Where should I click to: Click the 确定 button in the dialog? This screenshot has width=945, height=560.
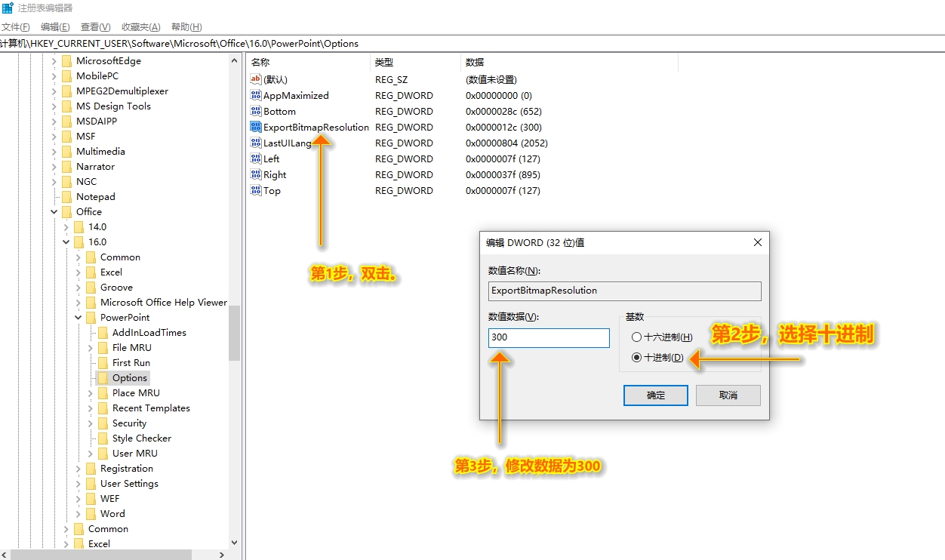[x=655, y=395]
